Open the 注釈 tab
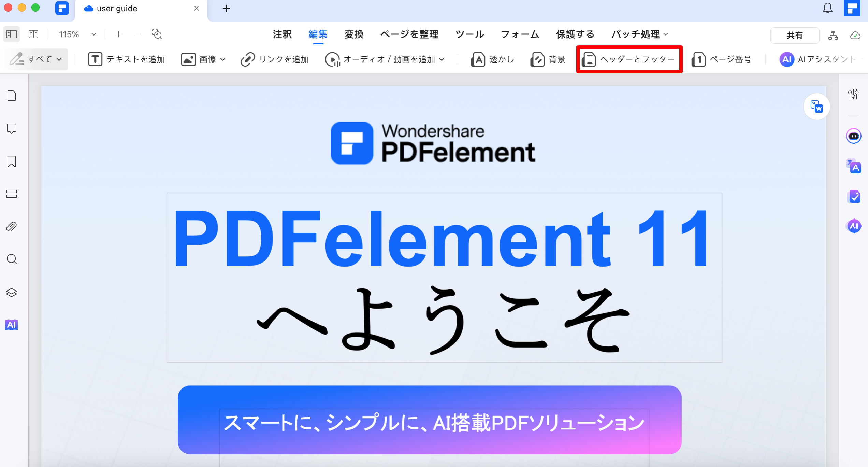Viewport: 868px width, 467px height. tap(282, 34)
